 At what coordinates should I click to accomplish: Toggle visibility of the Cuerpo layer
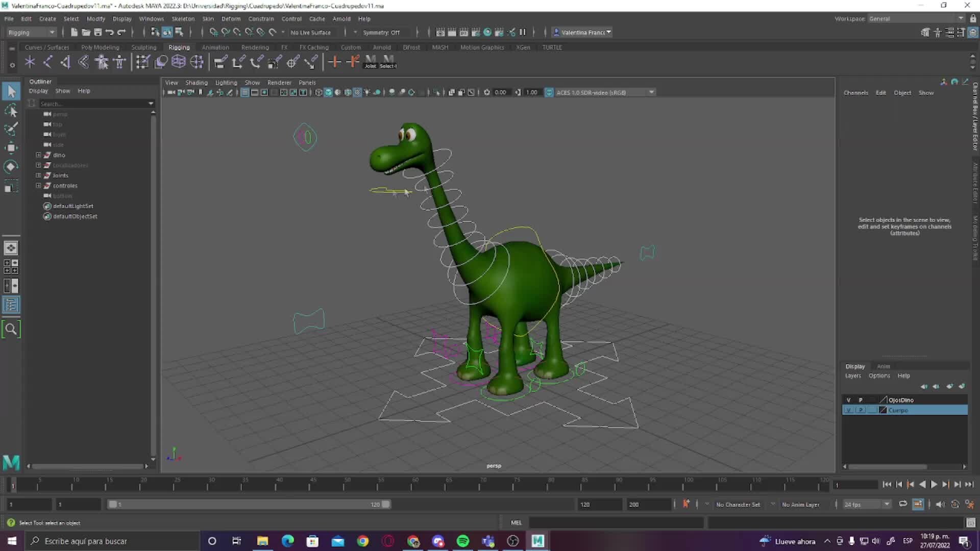click(849, 410)
